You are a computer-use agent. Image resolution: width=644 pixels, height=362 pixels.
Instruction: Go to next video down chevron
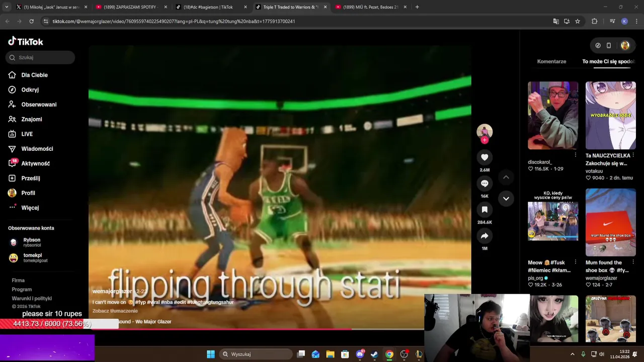(x=506, y=199)
